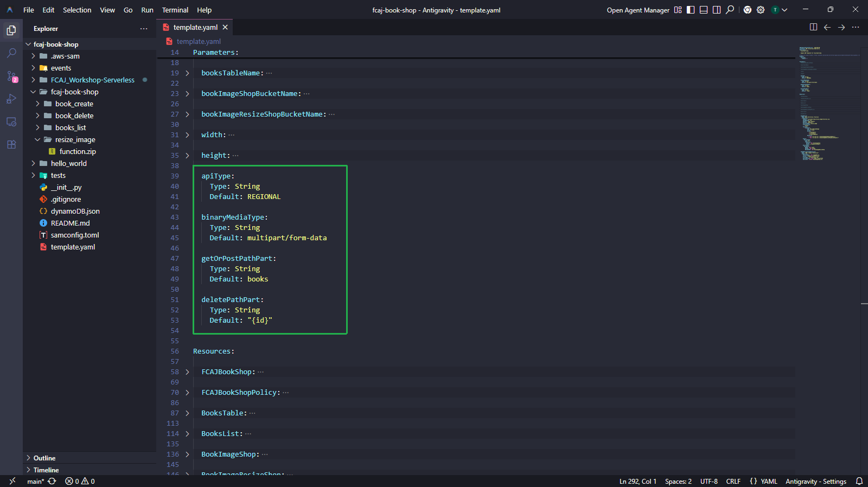Open the title bar search icon
This screenshot has width=868, height=487.
pos(730,10)
